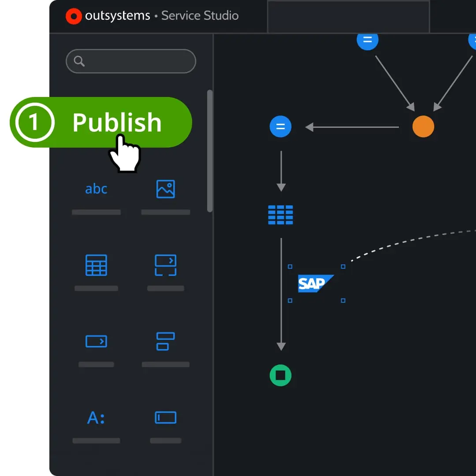Click a selection handle on the SAP node

coord(290,266)
